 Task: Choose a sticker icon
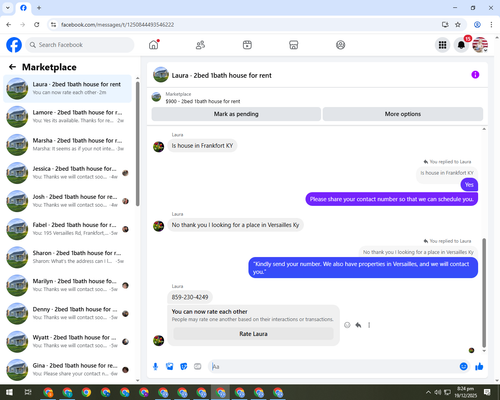(x=184, y=367)
